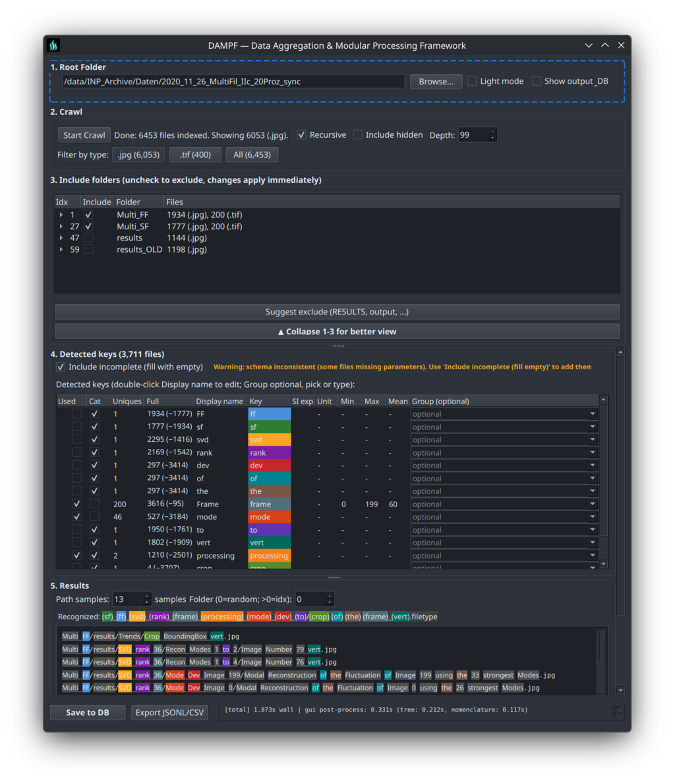Click Collapse 1-3 for better view
The image size is (675, 784).
click(337, 332)
